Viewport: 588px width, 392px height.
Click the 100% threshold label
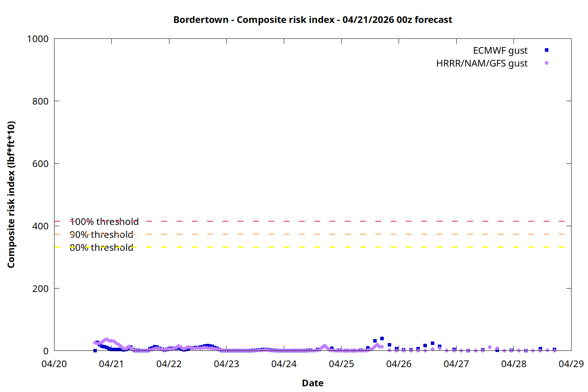104,222
